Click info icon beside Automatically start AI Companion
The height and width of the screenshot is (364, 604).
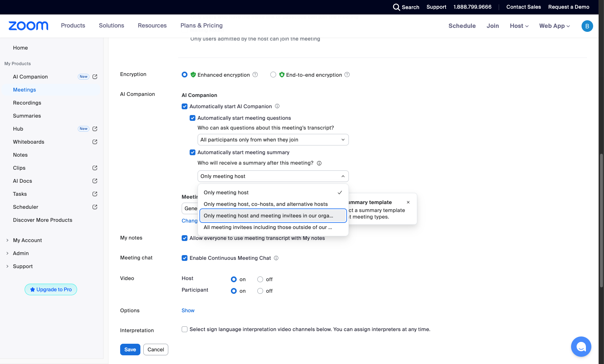coord(277,106)
